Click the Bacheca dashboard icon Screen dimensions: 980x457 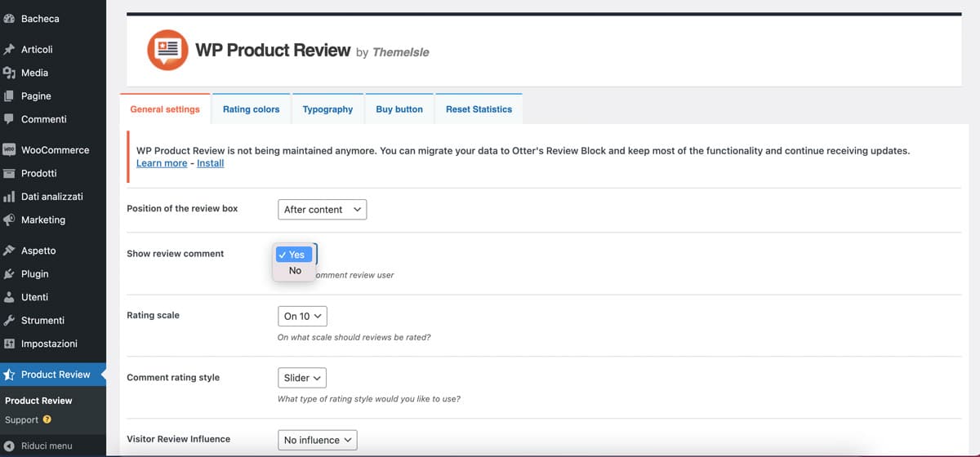(x=10, y=19)
